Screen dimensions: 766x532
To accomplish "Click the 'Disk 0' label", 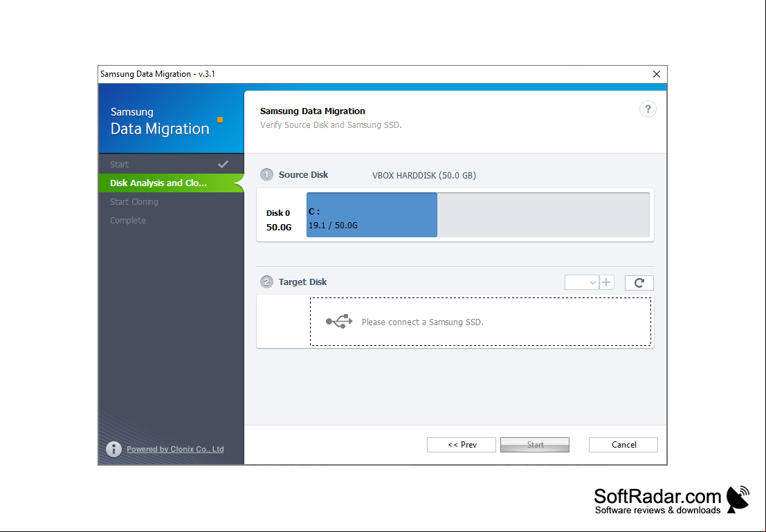I will pos(278,213).
